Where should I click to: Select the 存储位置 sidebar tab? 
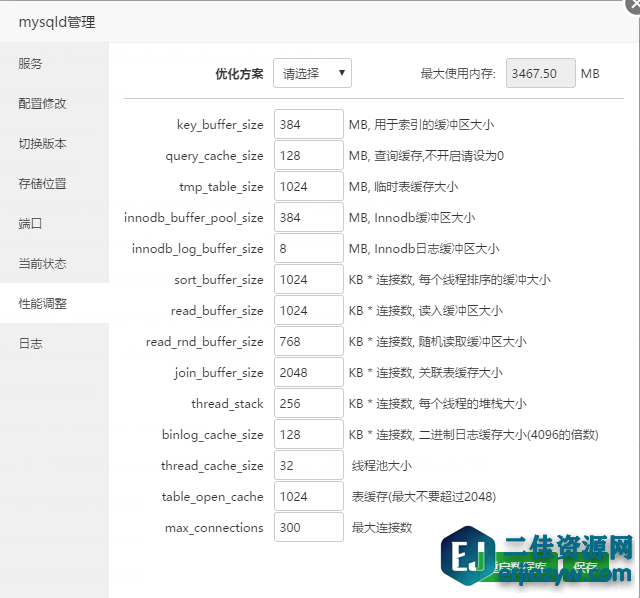[54, 183]
